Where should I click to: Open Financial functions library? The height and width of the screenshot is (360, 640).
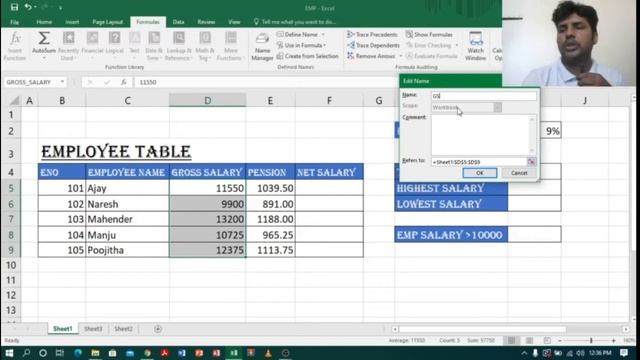tap(92, 46)
